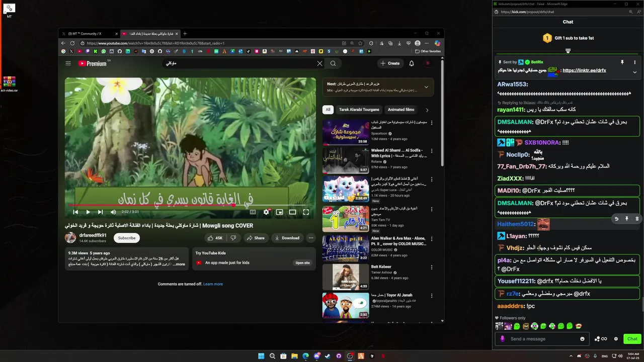Image resolution: width=644 pixels, height=362 pixels.
Task: Focus the Send a message chat field
Action: [x=543, y=339]
